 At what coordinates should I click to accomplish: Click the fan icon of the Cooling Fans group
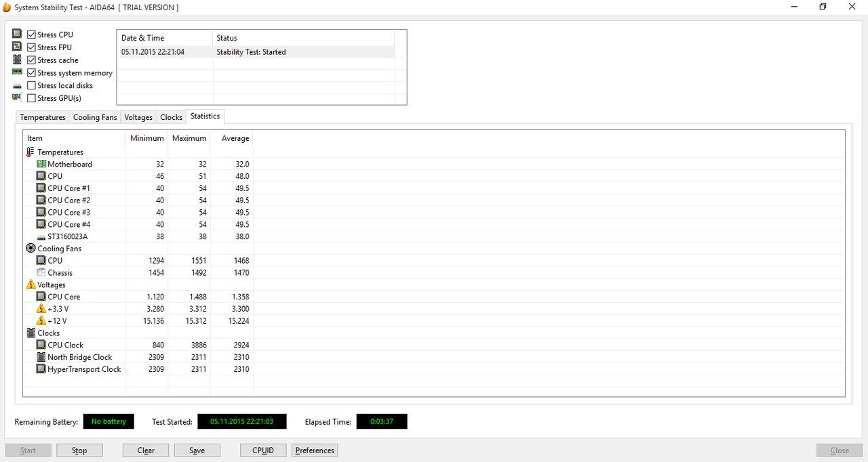pos(31,249)
